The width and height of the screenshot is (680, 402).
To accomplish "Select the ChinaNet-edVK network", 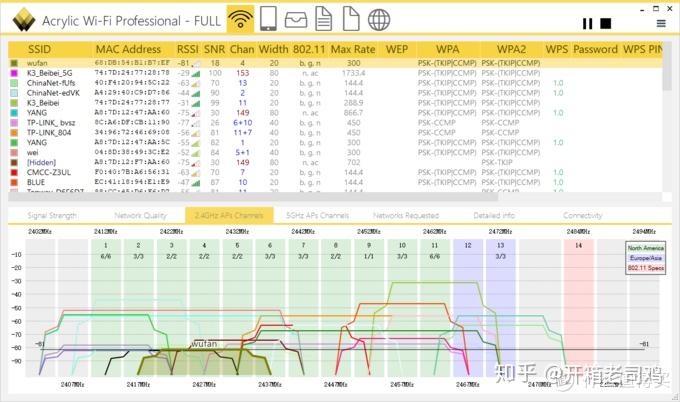I will (x=335, y=93).
